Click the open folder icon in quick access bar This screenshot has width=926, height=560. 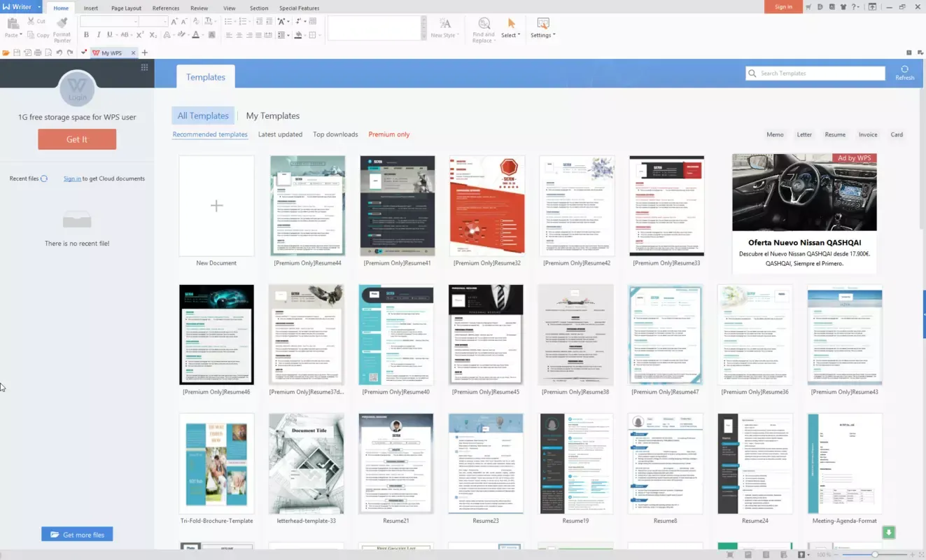tap(6, 53)
